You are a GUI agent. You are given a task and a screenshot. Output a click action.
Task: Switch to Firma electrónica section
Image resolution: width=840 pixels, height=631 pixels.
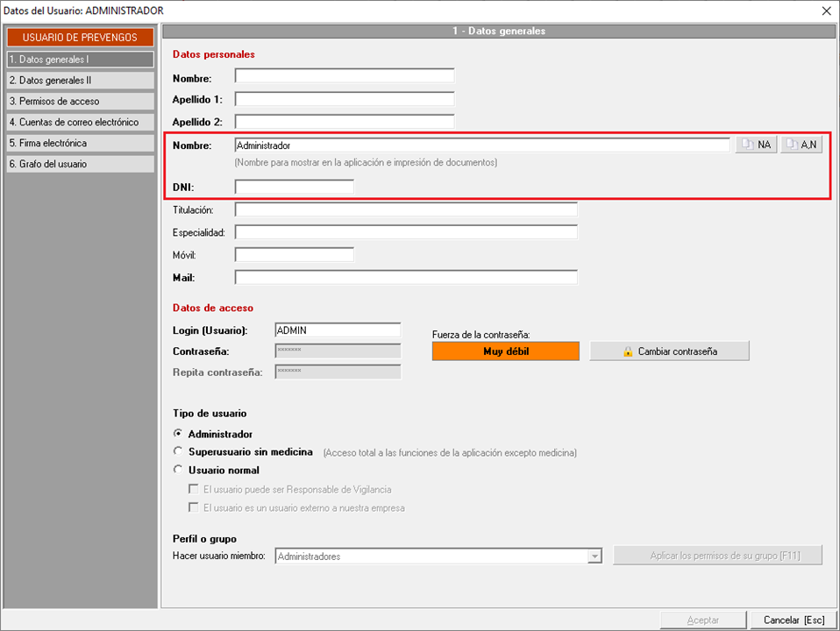[80, 143]
